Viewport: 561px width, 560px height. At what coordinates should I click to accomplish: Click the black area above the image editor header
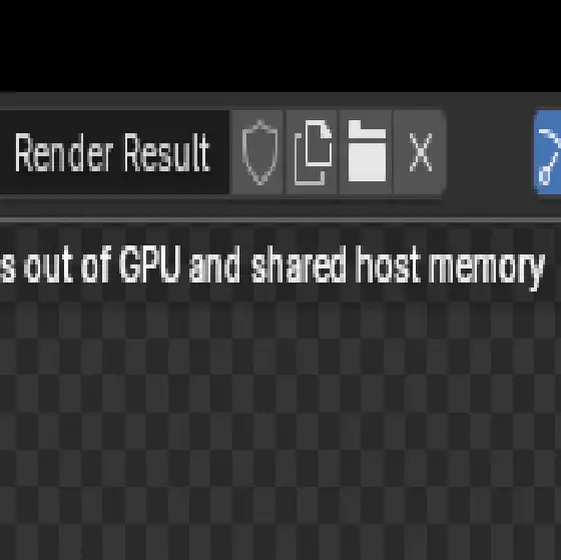(x=280, y=46)
